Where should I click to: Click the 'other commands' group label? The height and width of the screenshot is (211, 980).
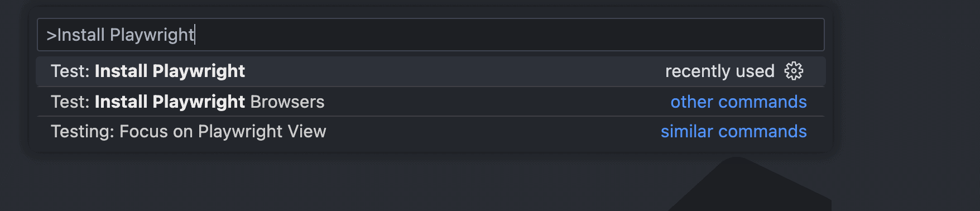tap(738, 102)
